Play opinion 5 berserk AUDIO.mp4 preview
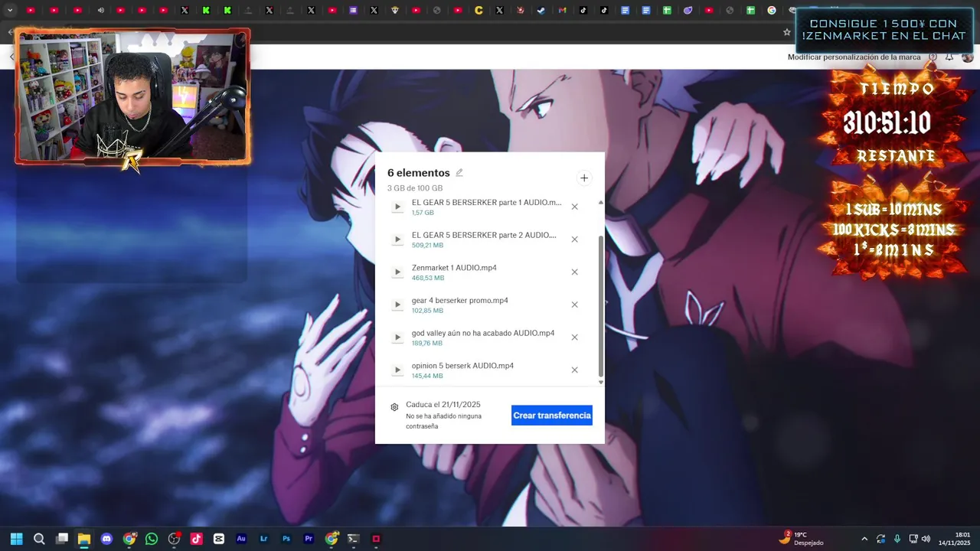Image resolution: width=980 pixels, height=551 pixels. (397, 370)
